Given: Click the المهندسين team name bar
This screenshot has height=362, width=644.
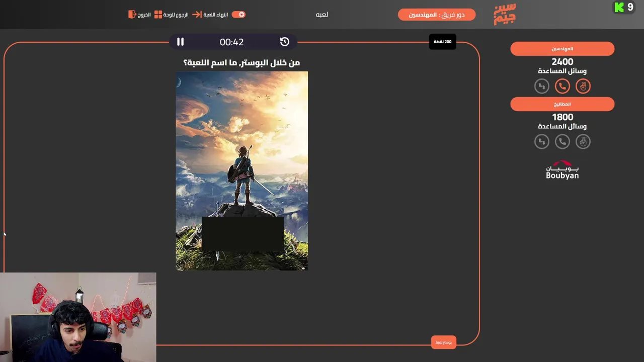Looking at the screenshot, I should coord(562,49).
